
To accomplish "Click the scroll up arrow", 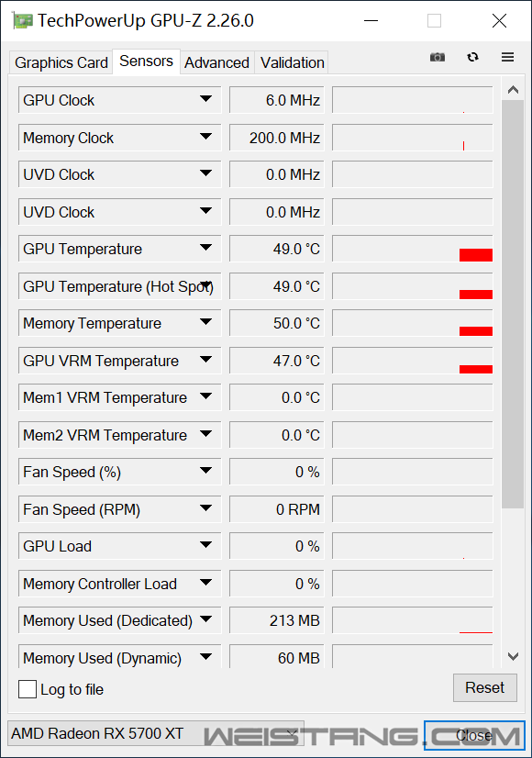I will [x=513, y=89].
